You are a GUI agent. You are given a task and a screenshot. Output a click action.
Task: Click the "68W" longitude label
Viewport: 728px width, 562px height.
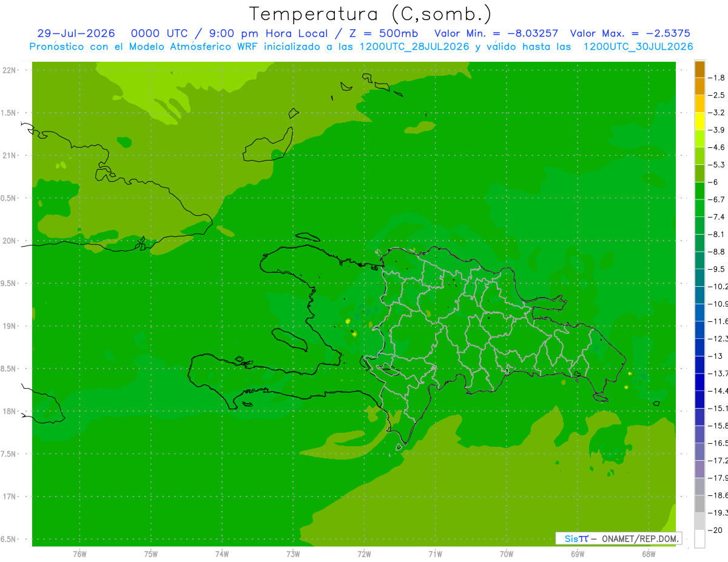pos(649,554)
